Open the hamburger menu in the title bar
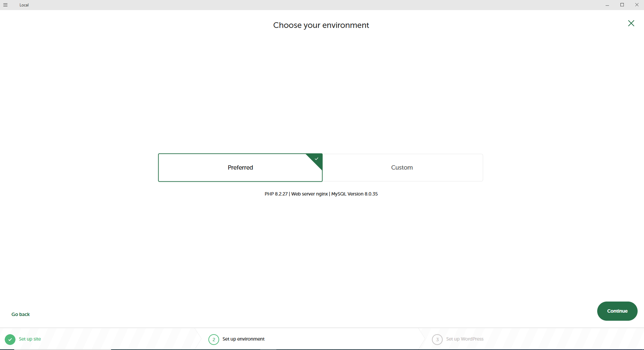The image size is (644, 350). [x=5, y=5]
